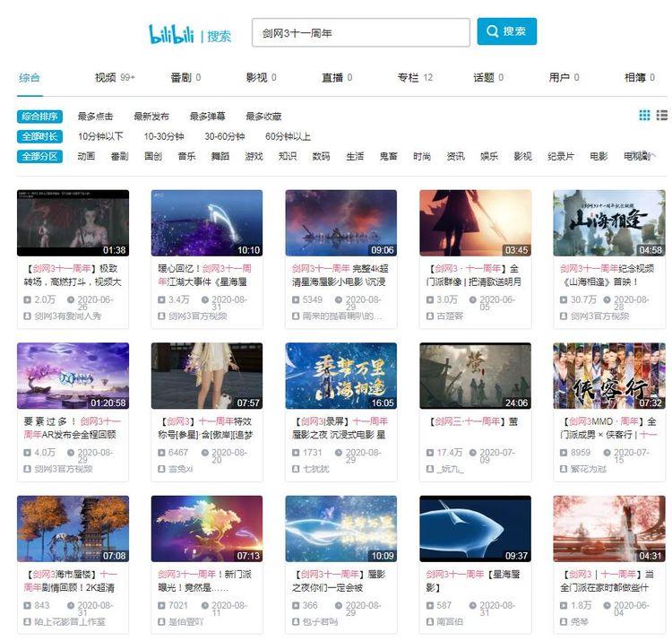Open the 16:05 video thumbnail
Screen dimensions: 672x641
[x=341, y=376]
